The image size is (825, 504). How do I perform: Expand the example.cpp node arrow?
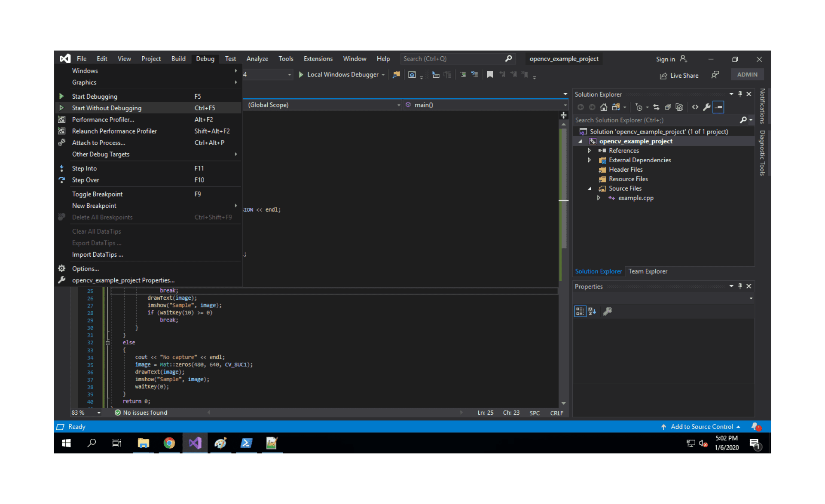point(599,198)
